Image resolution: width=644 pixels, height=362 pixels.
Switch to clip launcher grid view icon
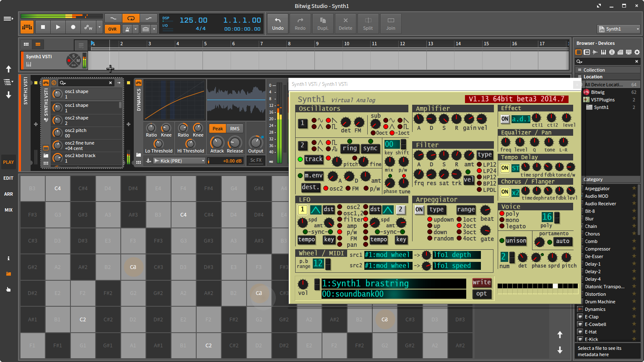(26, 44)
